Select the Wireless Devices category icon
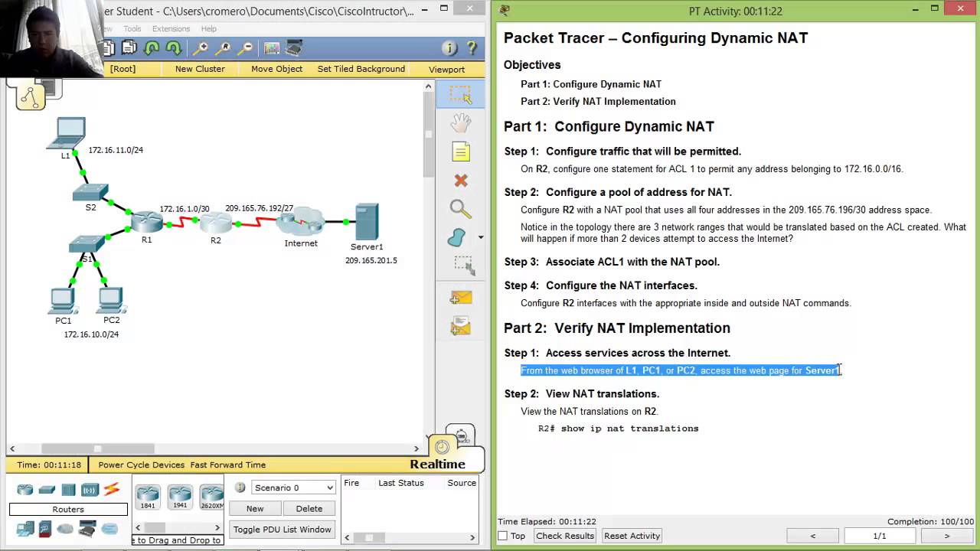Screen dimensions: 980x551 click(x=90, y=490)
